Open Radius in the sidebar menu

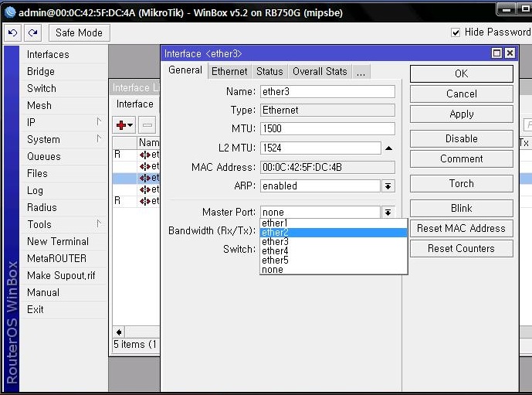pyautogui.click(x=63, y=207)
